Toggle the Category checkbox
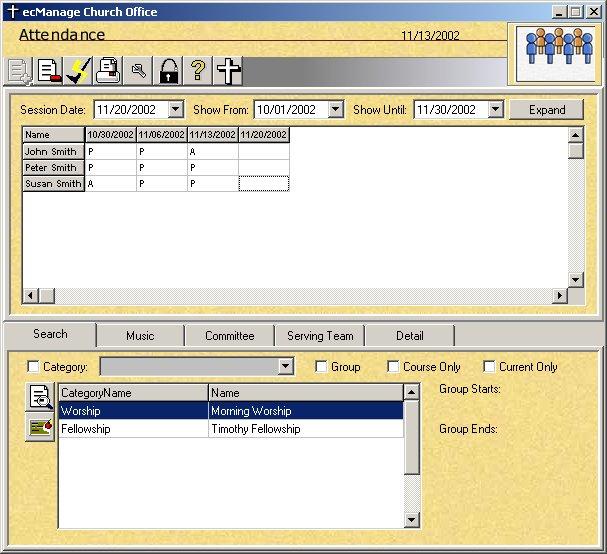The width and height of the screenshot is (607, 554). (x=33, y=367)
